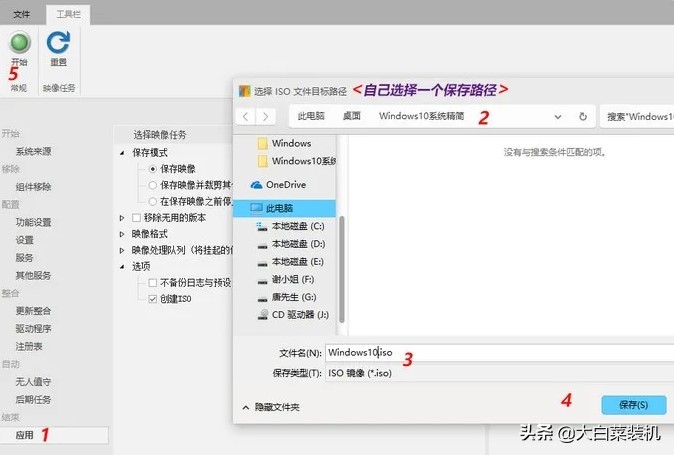Refresh the folder path in the dialog
The width and height of the screenshot is (674, 455).
[x=583, y=116]
